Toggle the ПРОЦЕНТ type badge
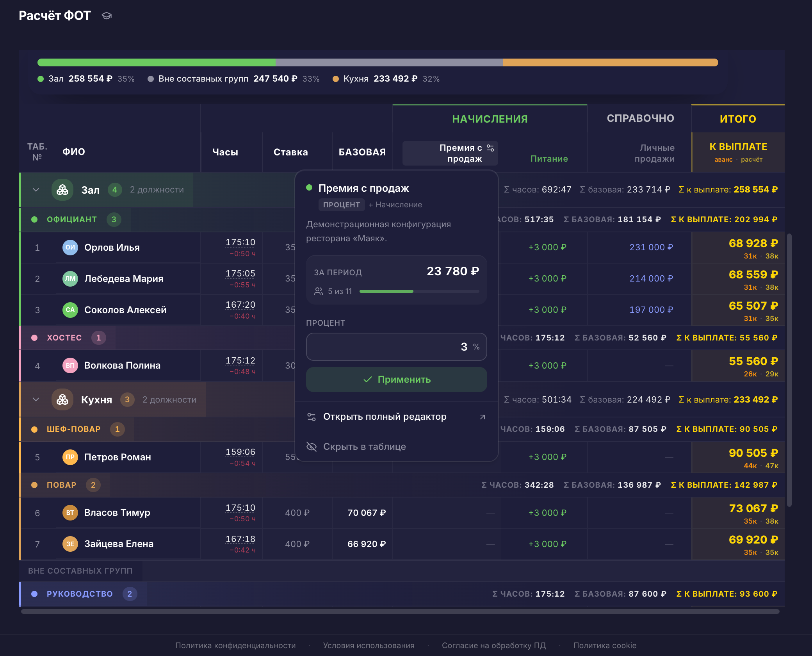This screenshot has width=812, height=656. click(x=342, y=205)
